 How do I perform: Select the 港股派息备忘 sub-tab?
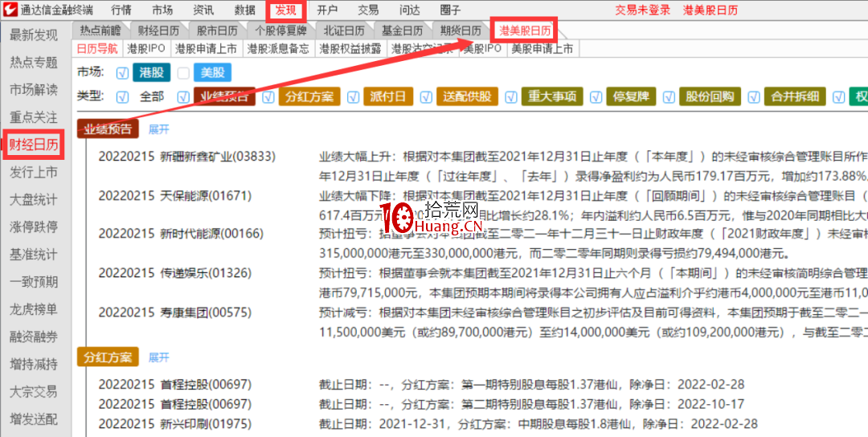[278, 49]
